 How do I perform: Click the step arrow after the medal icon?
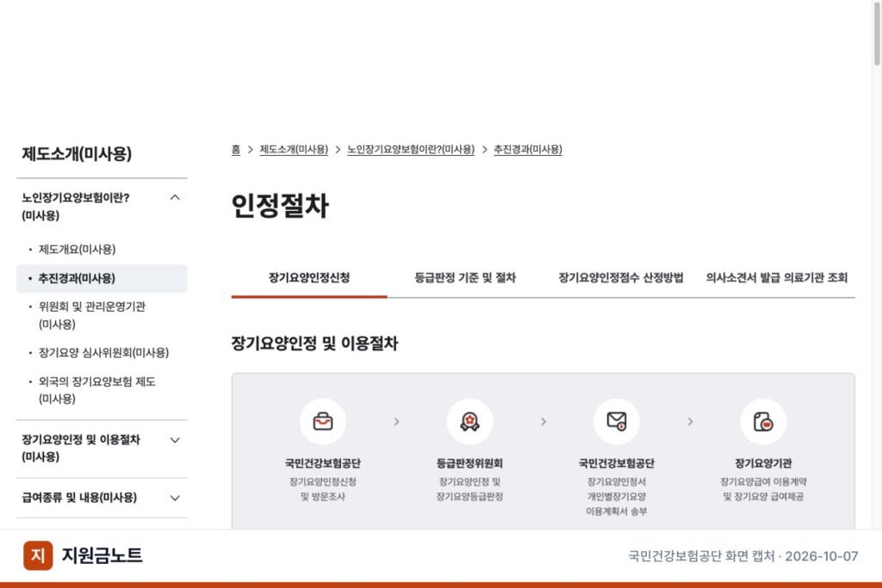pyautogui.click(x=543, y=422)
